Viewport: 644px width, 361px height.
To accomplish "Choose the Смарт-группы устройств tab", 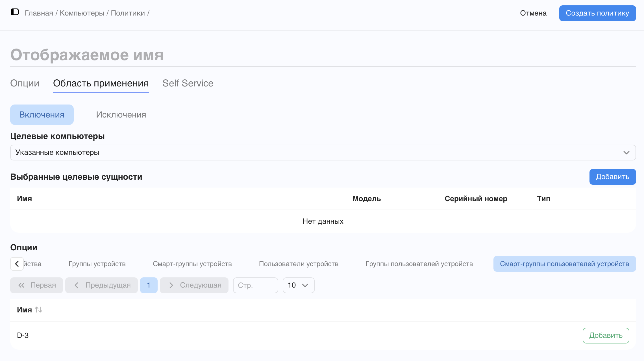I will pos(192,264).
